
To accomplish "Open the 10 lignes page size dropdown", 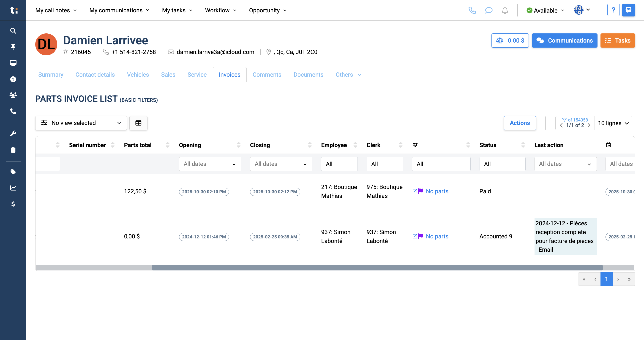I will pyautogui.click(x=613, y=123).
